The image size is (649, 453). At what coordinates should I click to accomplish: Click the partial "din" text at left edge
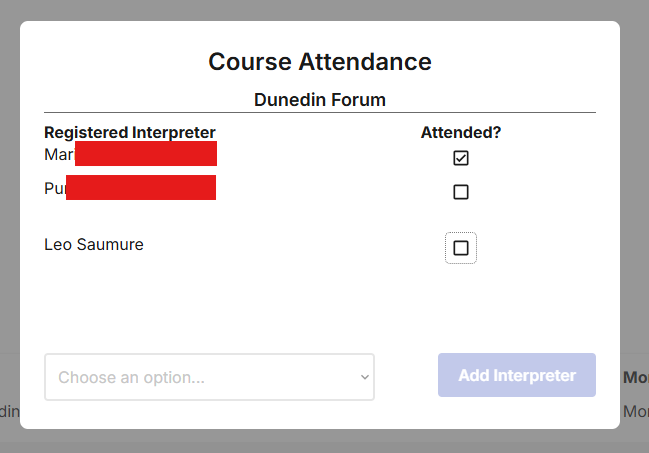pos(8,411)
